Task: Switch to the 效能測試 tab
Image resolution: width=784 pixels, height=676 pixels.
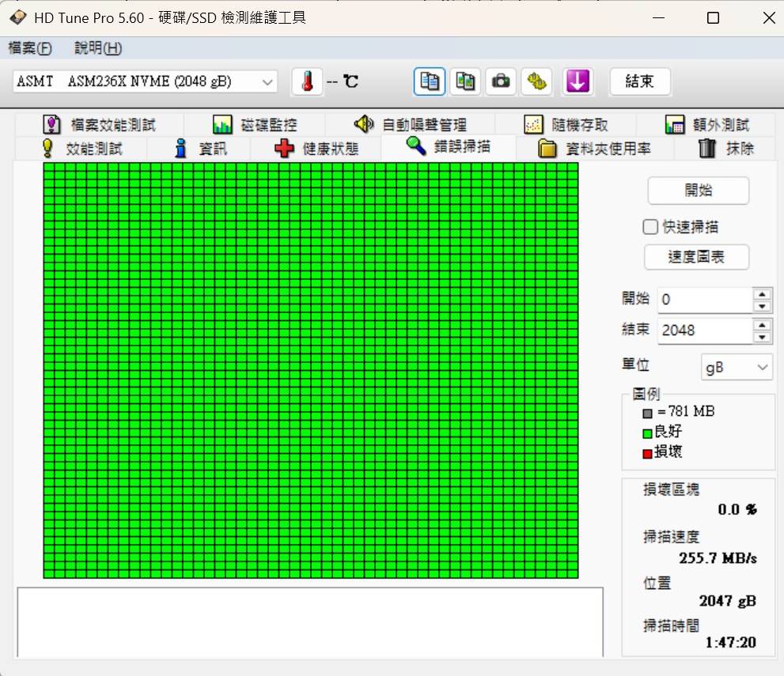Action: click(x=81, y=149)
